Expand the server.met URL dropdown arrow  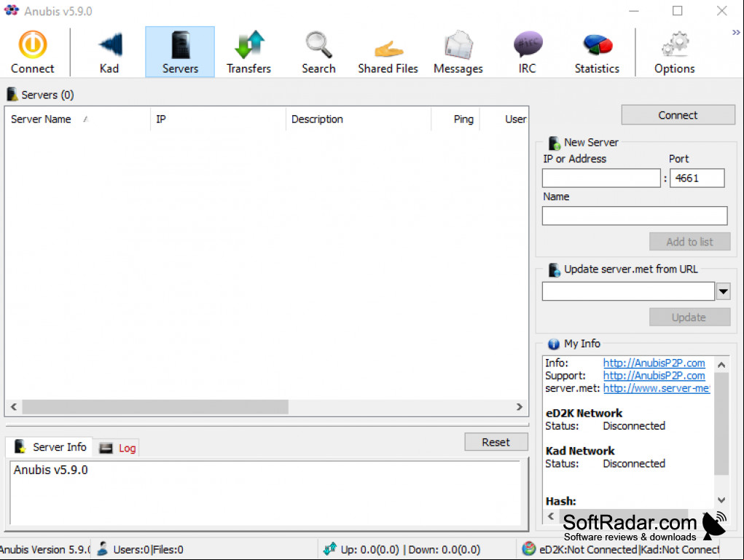point(723,291)
